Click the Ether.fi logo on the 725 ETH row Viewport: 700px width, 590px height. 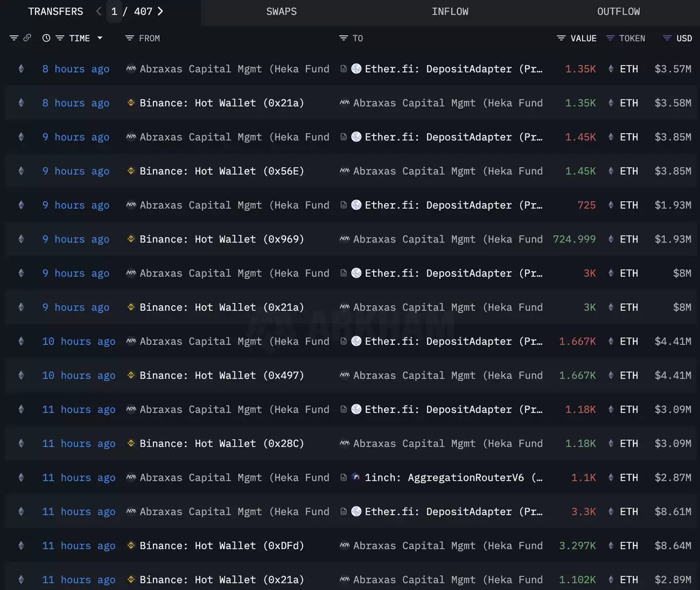356,205
